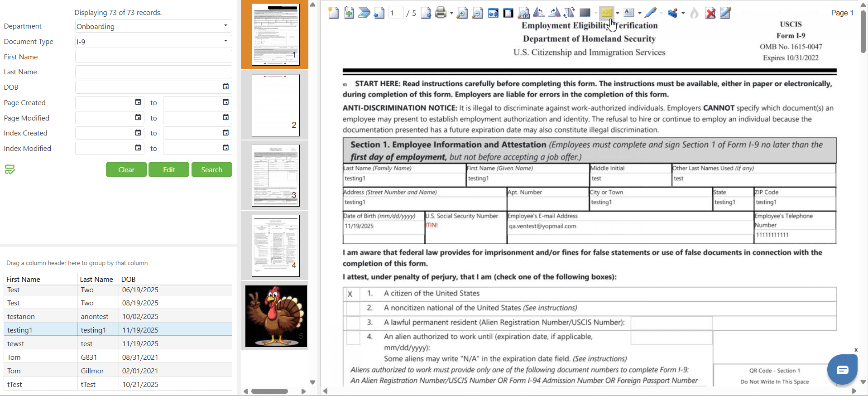
Task: Select the yellow ABC highlight tool
Action: tap(607, 13)
